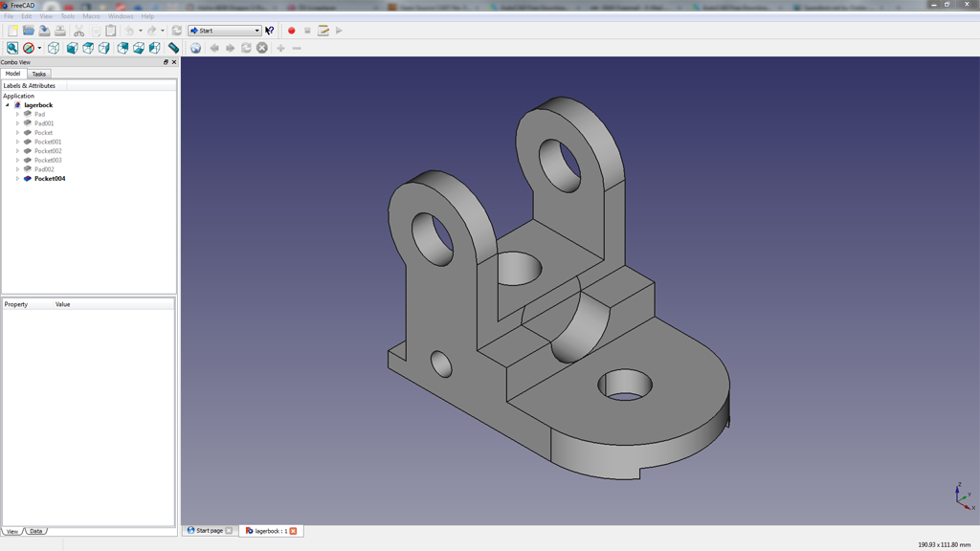Click the browser Back arrow

click(x=214, y=48)
